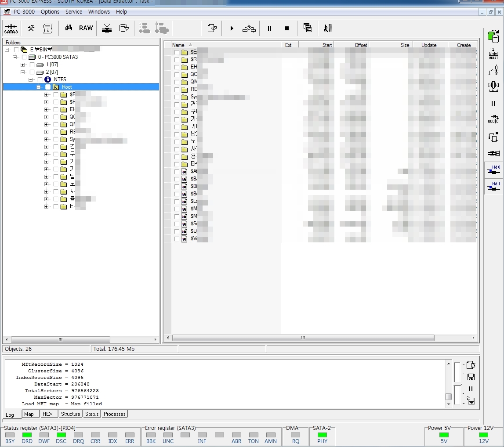This screenshot has width=504, height=447.
Task: Click the map building icon right of Play
Action: point(249,28)
